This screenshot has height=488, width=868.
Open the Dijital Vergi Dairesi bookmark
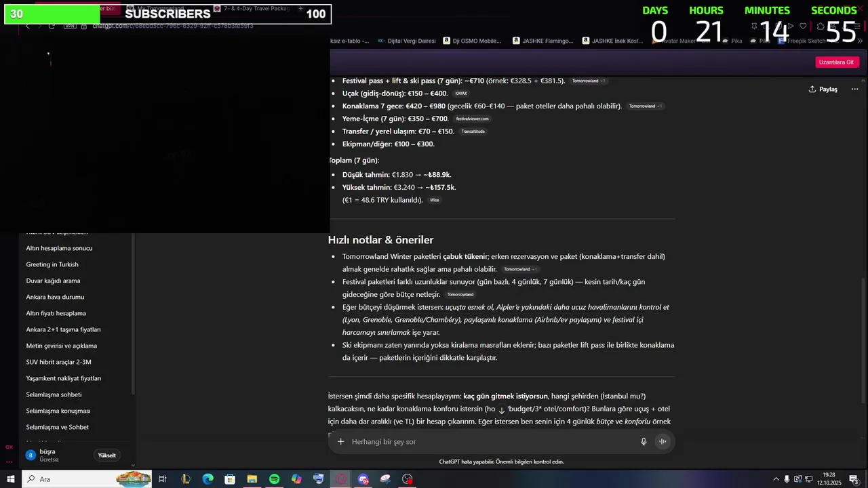[407, 41]
